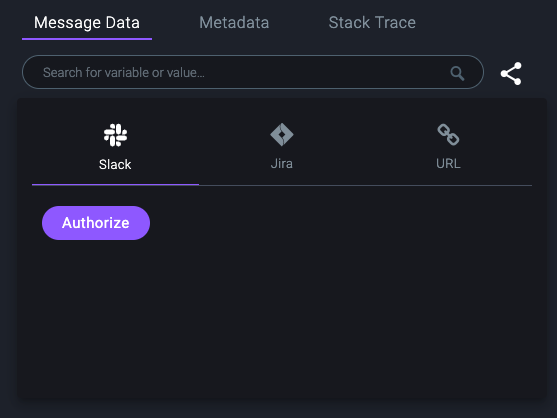Choose the URL chain-link icon

(x=448, y=135)
